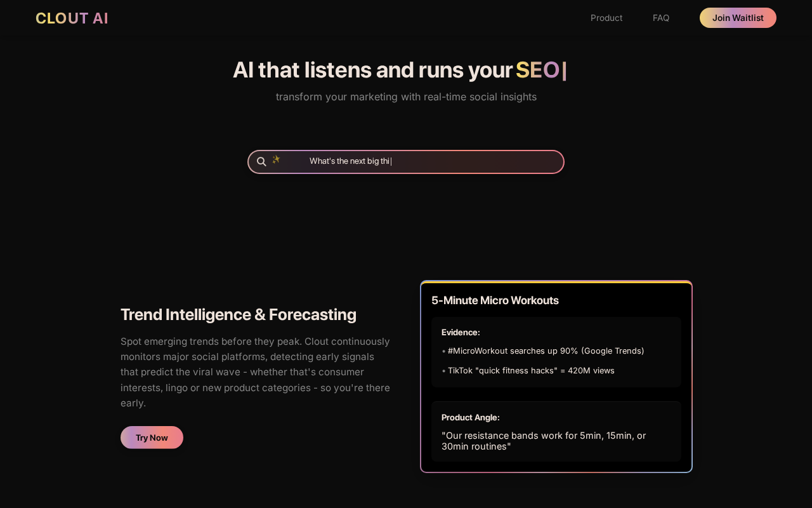Click the sparkle icon in search bar
The width and height of the screenshot is (812, 508).
pos(276,159)
